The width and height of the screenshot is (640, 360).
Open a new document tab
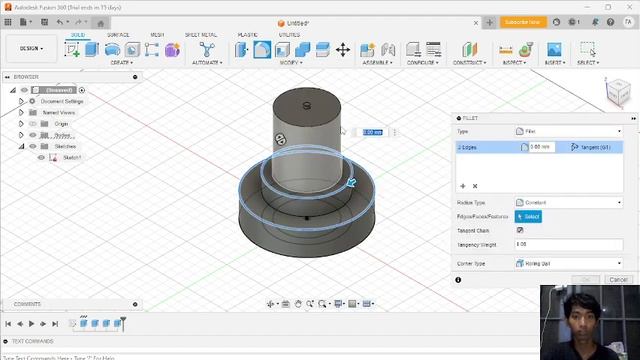pyautogui.click(x=489, y=22)
